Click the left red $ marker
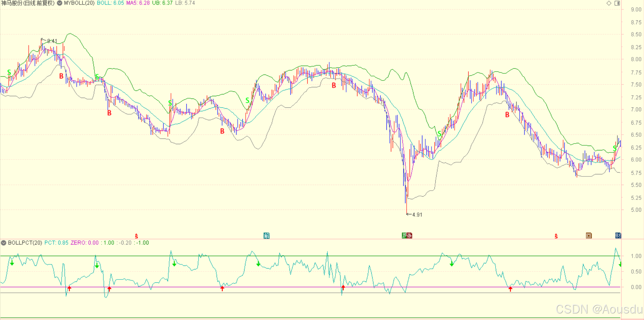 coord(136,236)
